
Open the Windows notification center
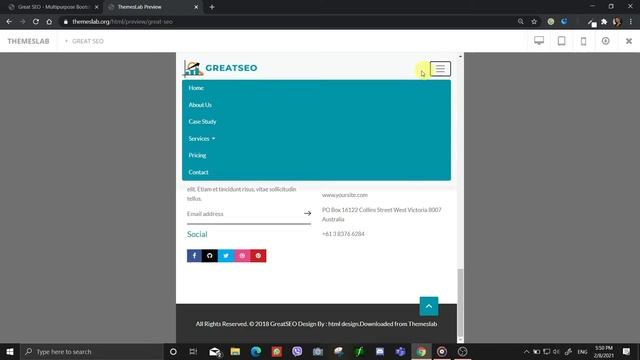626,351
